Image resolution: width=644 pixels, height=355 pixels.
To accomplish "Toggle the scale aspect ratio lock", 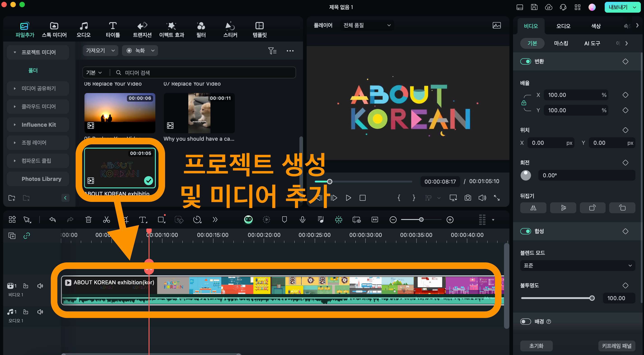I will [524, 103].
